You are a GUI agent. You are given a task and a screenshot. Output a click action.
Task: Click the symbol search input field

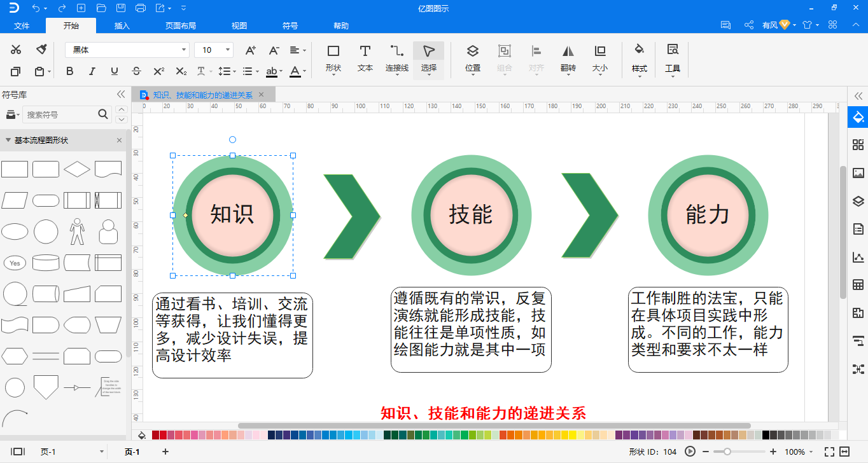pos(60,114)
